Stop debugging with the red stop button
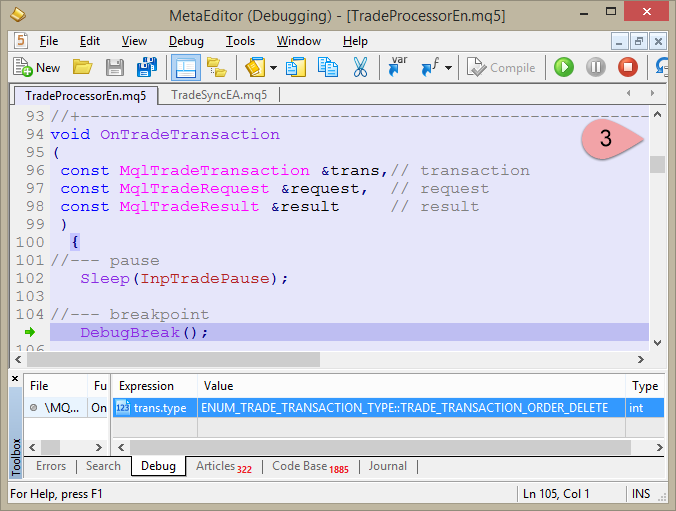Viewport: 676px width, 511px height. click(628, 68)
